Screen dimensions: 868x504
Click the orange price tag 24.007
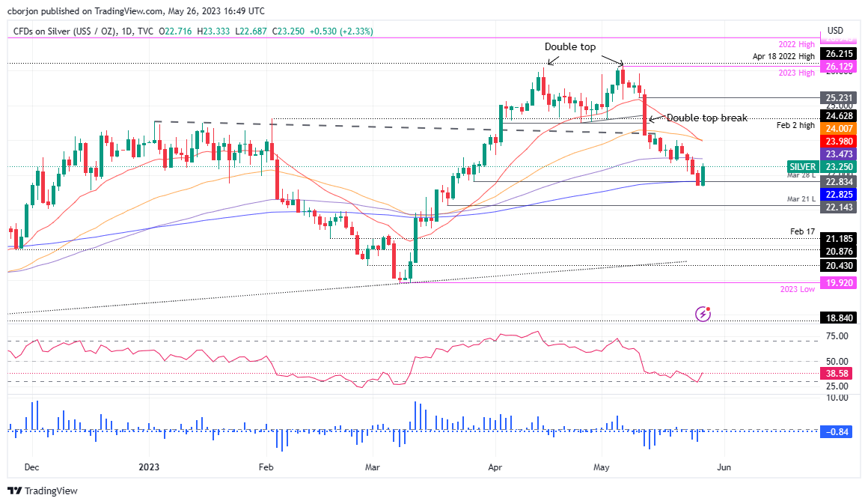840,129
